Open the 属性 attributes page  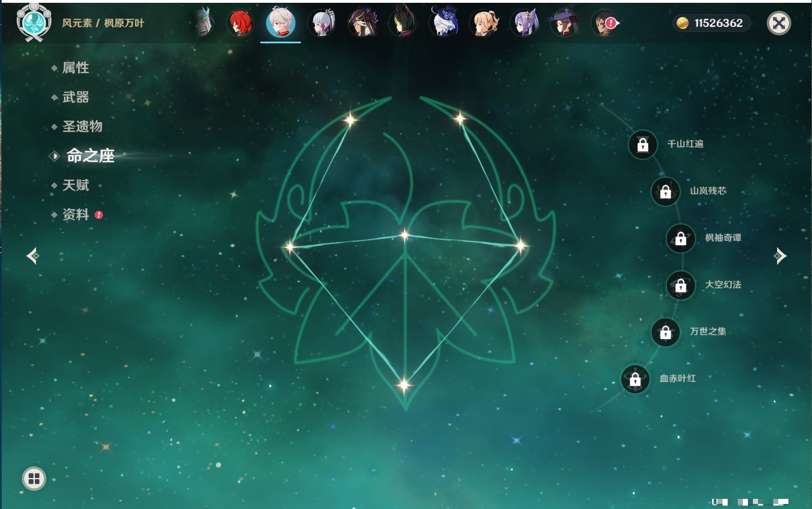click(75, 68)
